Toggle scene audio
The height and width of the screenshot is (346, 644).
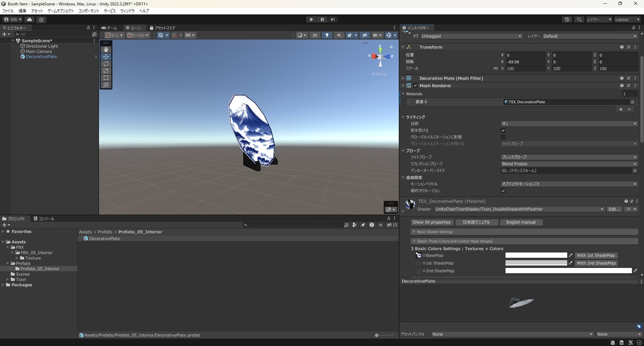coord(339,35)
